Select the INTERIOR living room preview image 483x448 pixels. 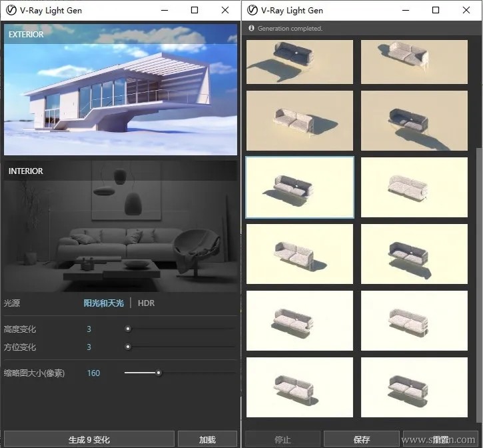(121, 226)
